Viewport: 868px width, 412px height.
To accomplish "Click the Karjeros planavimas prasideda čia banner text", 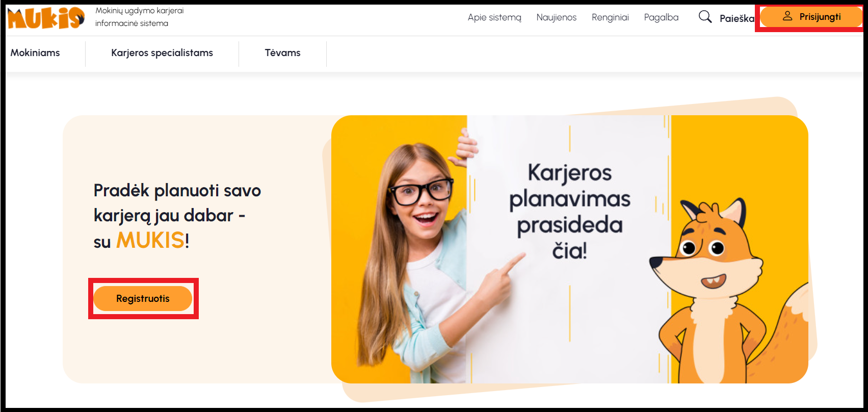I will click(570, 211).
